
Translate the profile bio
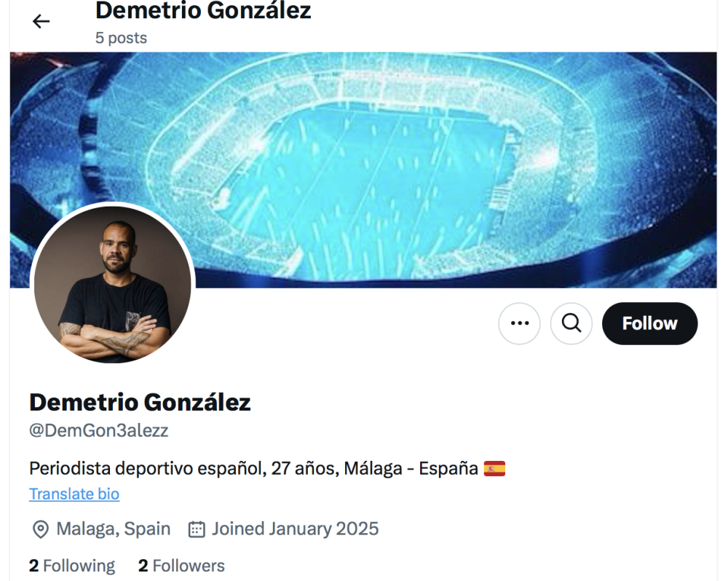click(x=74, y=494)
